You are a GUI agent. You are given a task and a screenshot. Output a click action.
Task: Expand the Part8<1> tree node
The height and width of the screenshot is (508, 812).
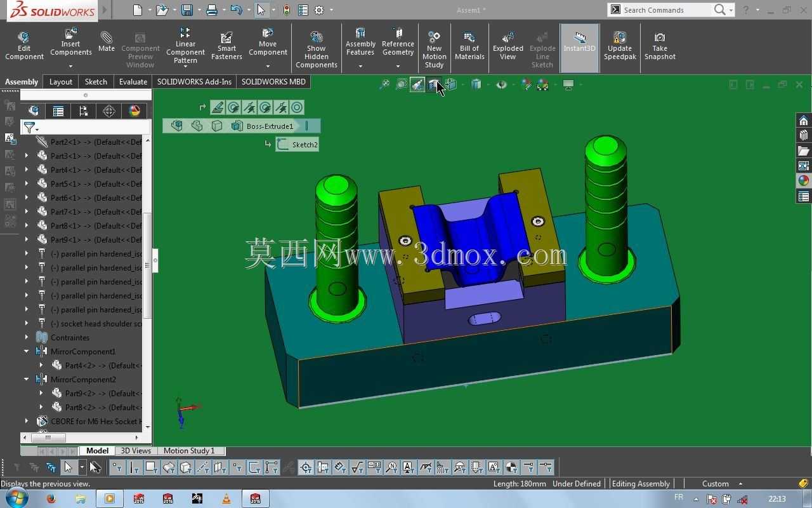27,225
